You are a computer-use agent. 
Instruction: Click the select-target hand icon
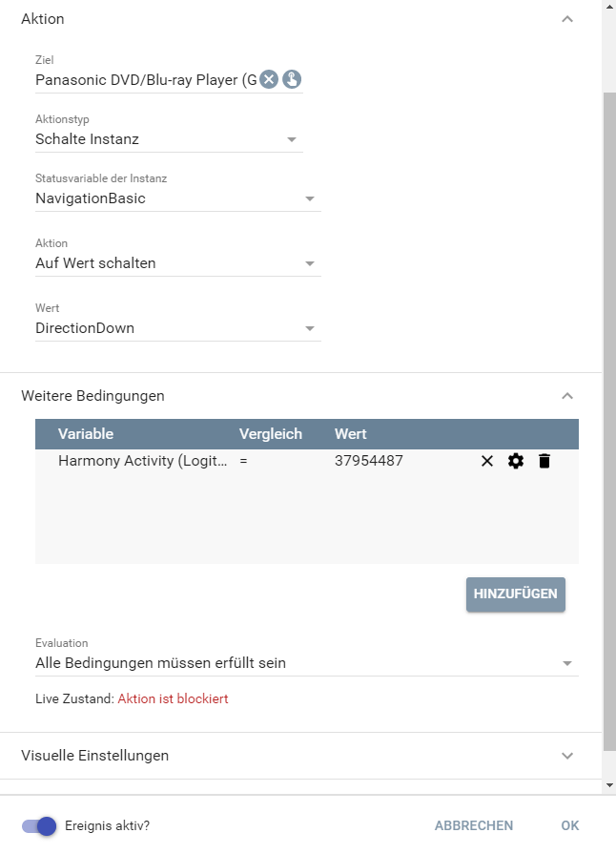pyautogui.click(x=292, y=79)
